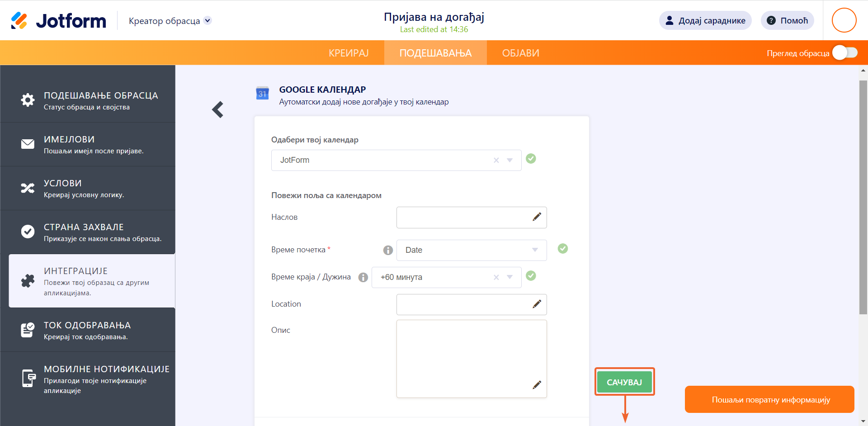Viewport: 868px width, 426px height.
Task: Click the gear icon for form settings
Action: pyautogui.click(x=28, y=100)
